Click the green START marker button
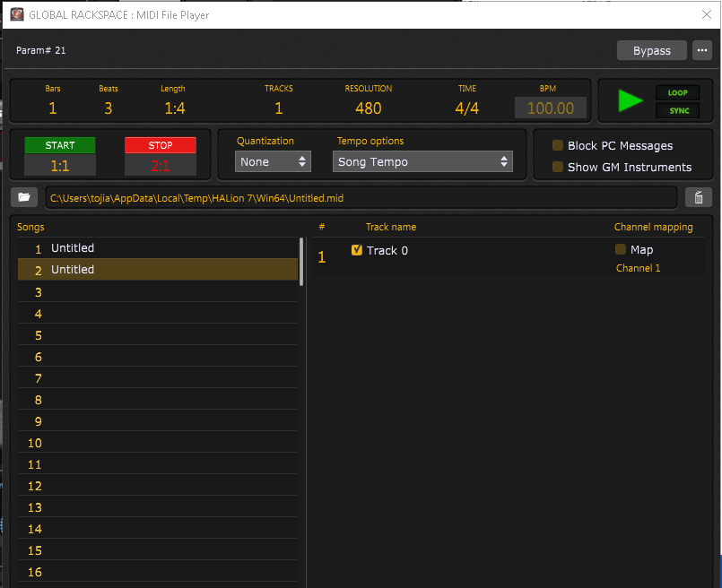722x588 pixels. [60, 145]
